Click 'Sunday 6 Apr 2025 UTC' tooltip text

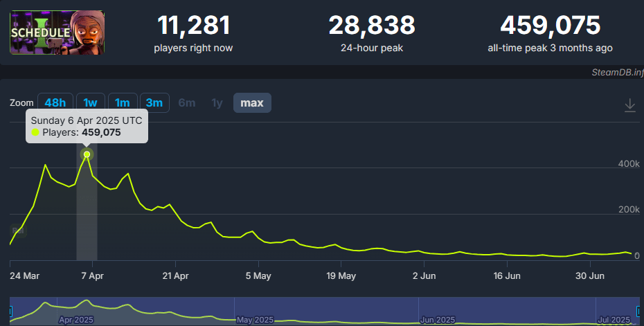(87, 120)
